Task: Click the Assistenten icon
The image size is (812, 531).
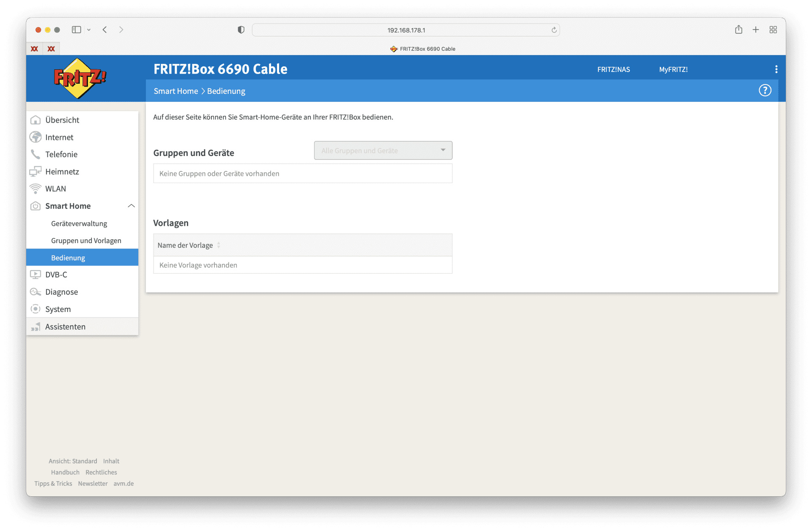Action: pos(36,326)
